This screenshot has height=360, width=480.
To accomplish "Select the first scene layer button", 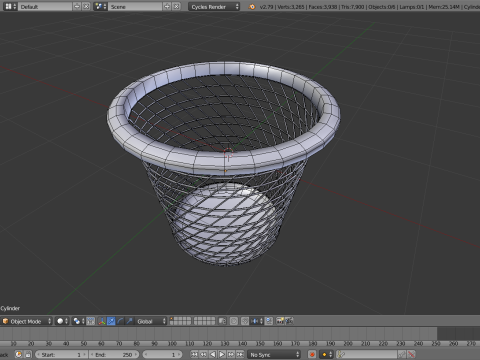I will click(x=172, y=319).
